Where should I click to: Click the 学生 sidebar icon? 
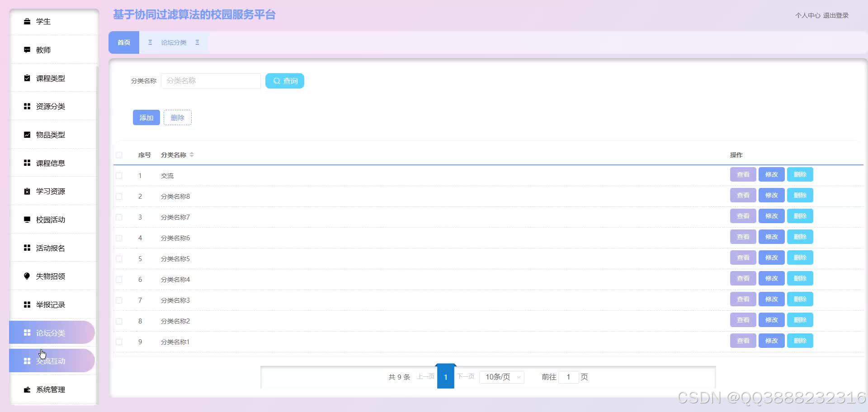(x=27, y=21)
